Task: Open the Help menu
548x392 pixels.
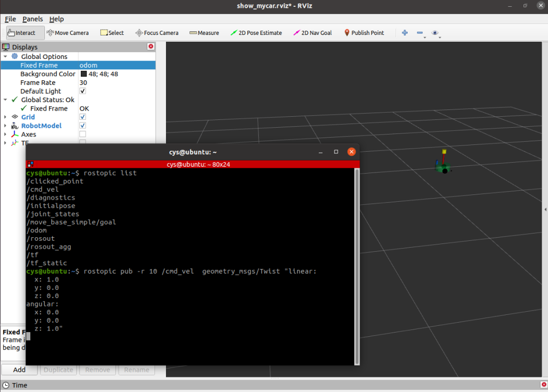Action: (x=56, y=19)
